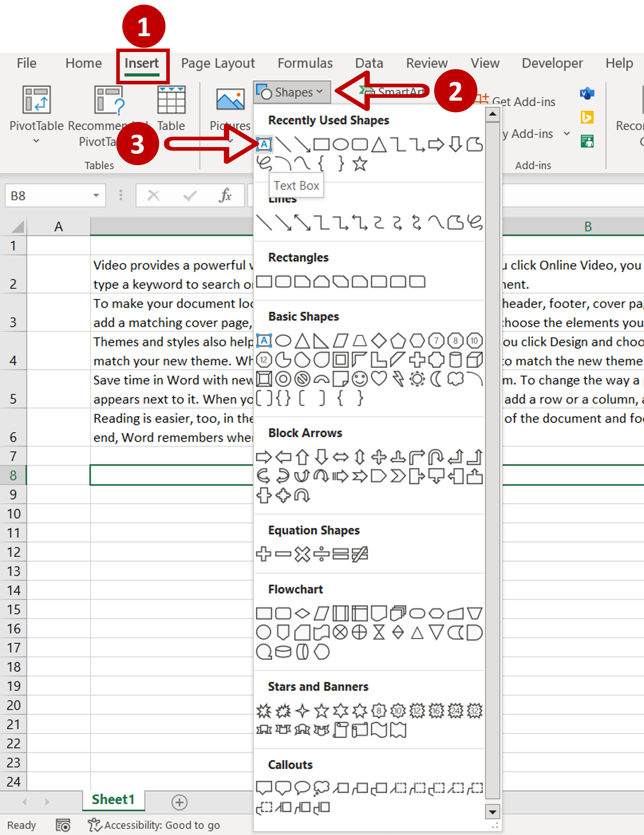The image size is (644, 835).
Task: Open the Help tab
Action: 619,63
